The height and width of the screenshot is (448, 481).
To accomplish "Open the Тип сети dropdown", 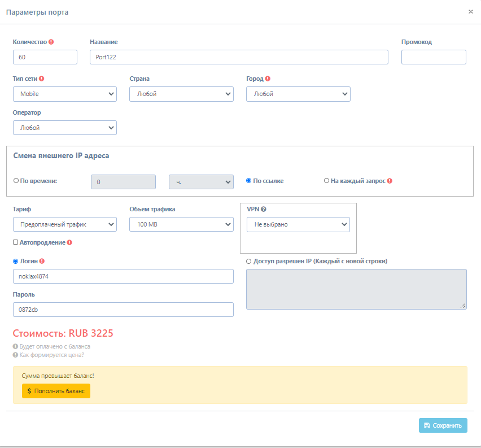I will click(x=64, y=94).
